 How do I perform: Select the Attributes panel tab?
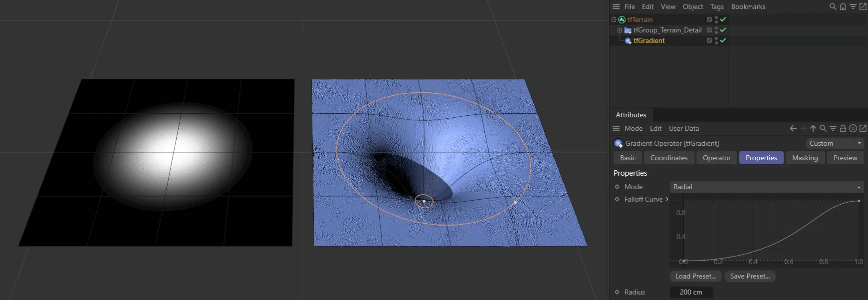point(631,115)
